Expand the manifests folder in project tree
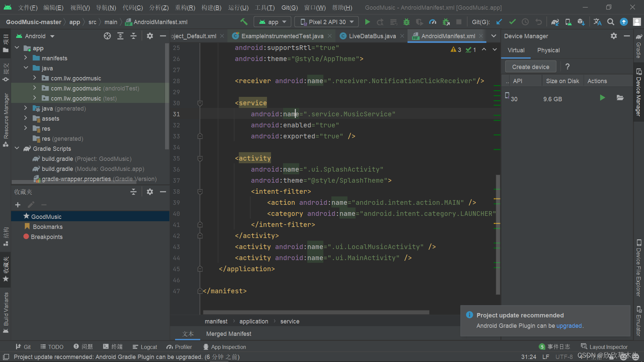This screenshot has height=362, width=644. click(x=25, y=58)
